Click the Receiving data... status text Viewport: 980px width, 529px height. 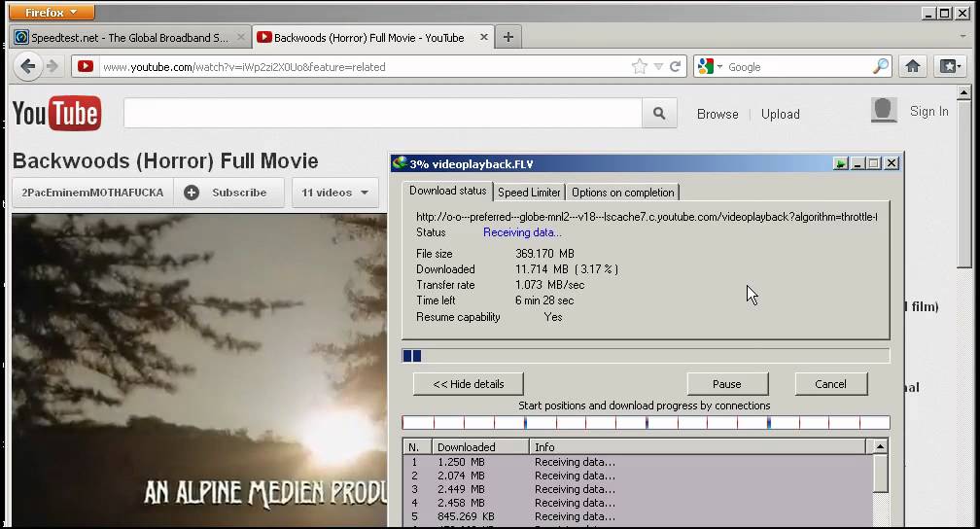(x=522, y=232)
